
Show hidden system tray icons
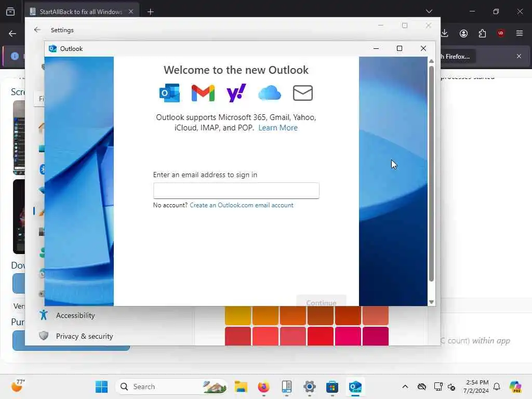[405, 387]
